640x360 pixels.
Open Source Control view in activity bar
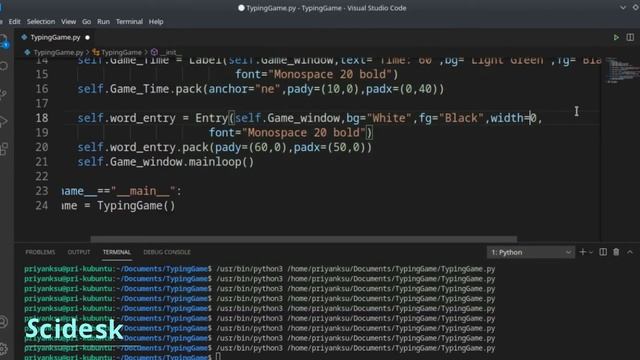[x=4, y=94]
